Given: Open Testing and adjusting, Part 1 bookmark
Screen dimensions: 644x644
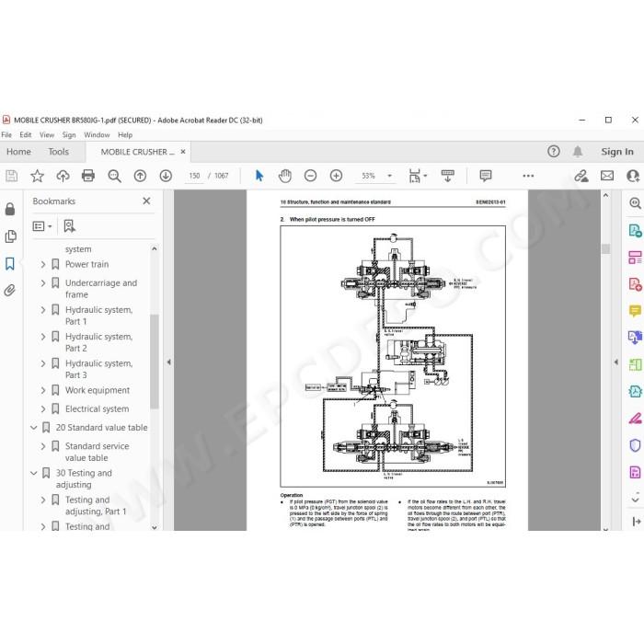Looking at the screenshot, I should (x=96, y=506).
